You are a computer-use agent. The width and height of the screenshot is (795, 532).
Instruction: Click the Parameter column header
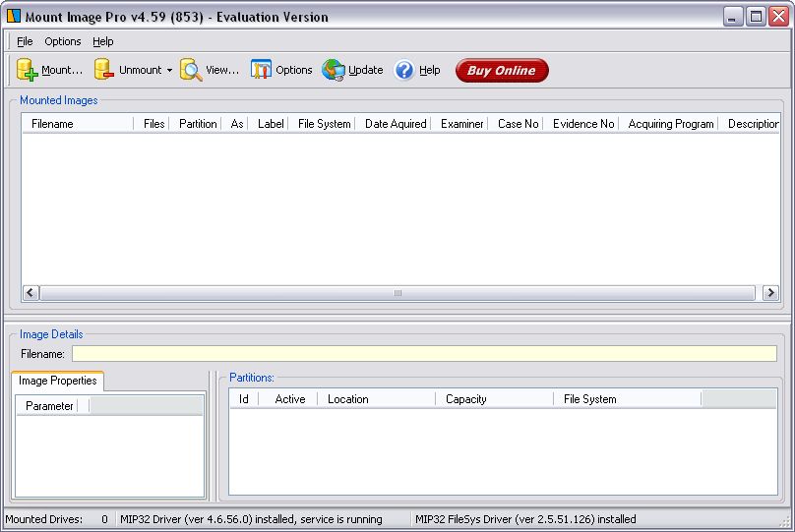click(47, 406)
